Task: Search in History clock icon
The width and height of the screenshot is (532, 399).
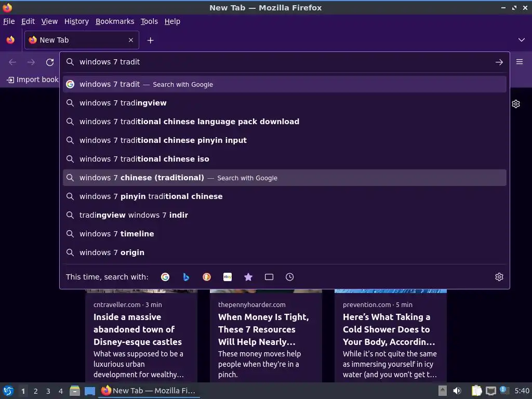Action: coord(290,277)
